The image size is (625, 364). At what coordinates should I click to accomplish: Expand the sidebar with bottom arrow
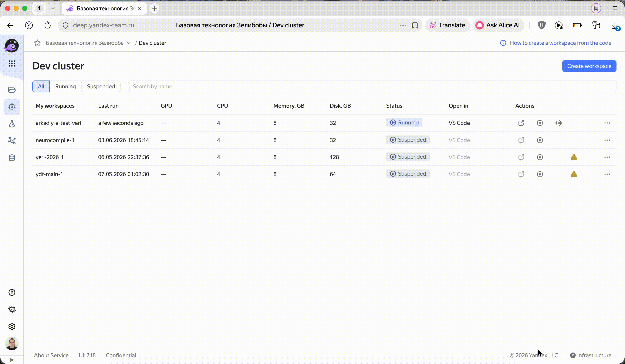pos(11,360)
